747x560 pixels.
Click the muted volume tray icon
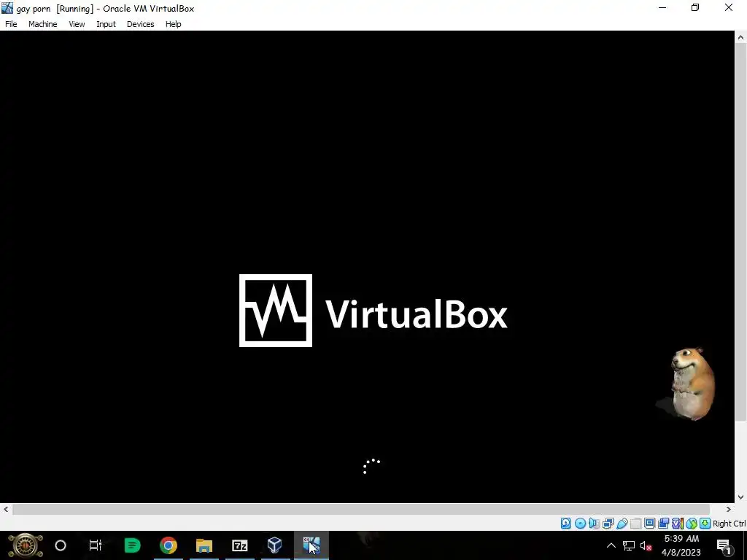pyautogui.click(x=646, y=545)
